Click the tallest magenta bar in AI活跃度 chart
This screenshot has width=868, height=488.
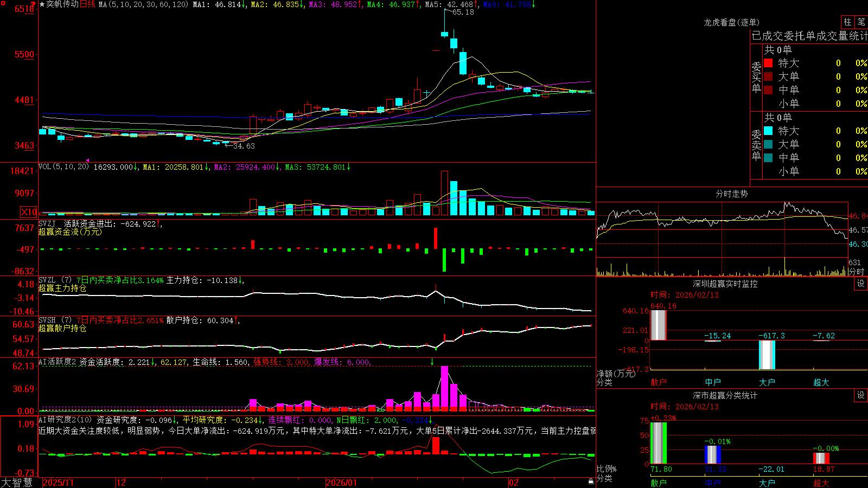coord(444,388)
